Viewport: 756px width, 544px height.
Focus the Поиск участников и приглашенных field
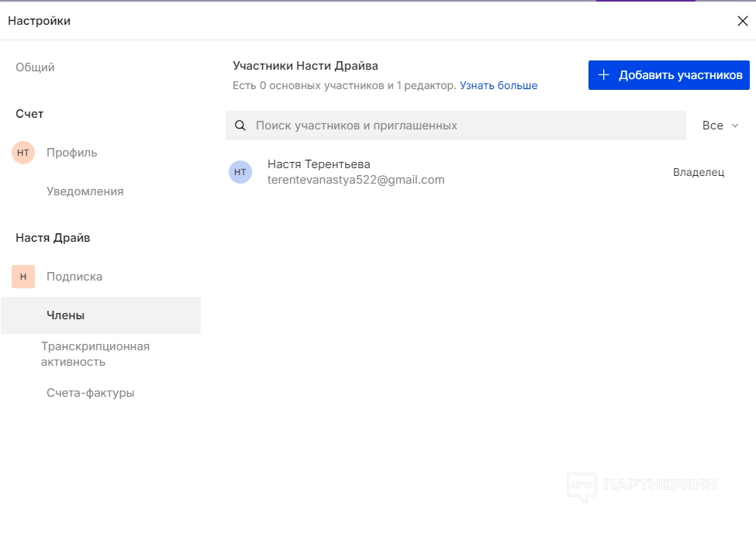[x=465, y=126]
